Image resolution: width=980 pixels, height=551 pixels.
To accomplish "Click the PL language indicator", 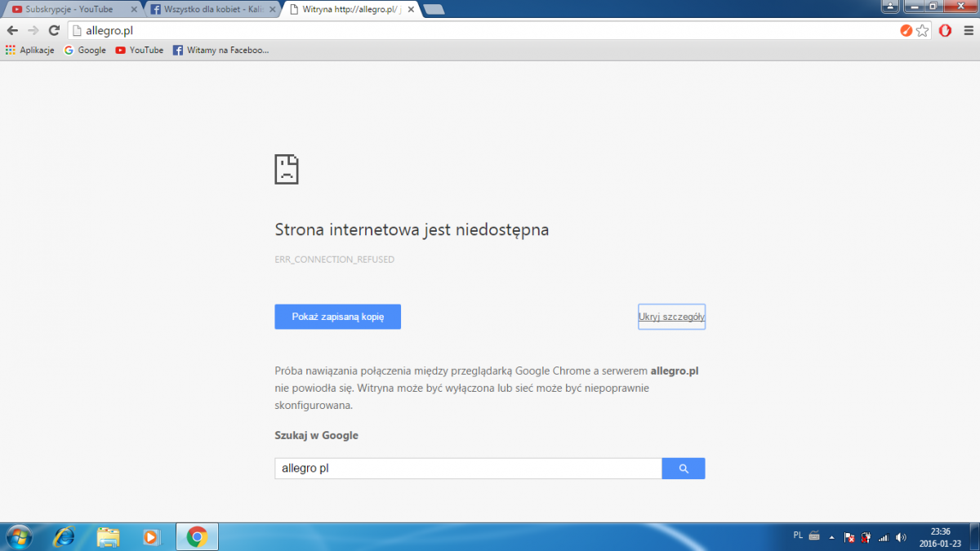I will point(798,535).
